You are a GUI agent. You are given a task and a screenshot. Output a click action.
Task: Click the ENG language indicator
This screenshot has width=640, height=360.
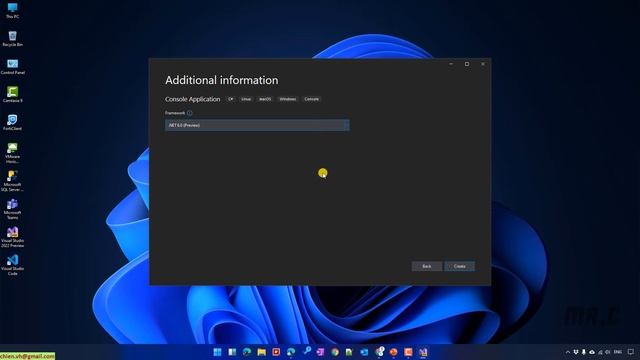pyautogui.click(x=618, y=352)
